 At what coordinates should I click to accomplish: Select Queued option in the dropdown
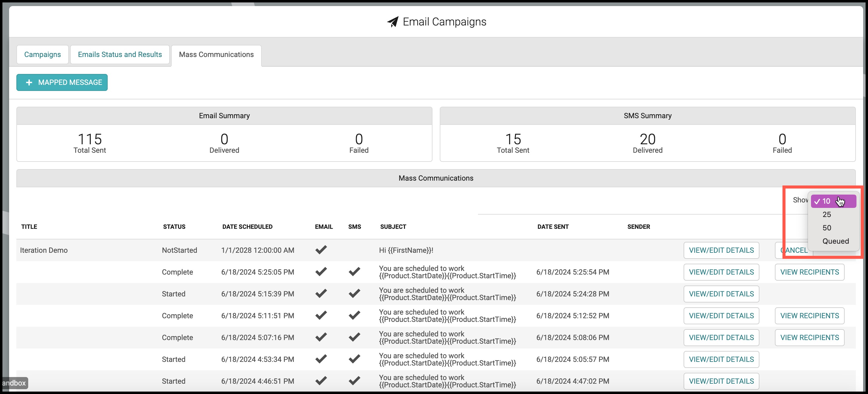click(x=835, y=241)
